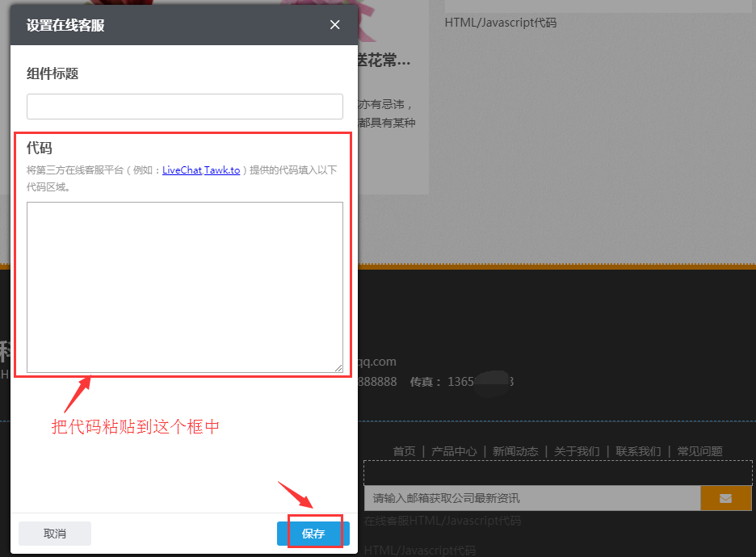
Task: Select 常见问题 in the footer navigation
Action: coord(699,451)
